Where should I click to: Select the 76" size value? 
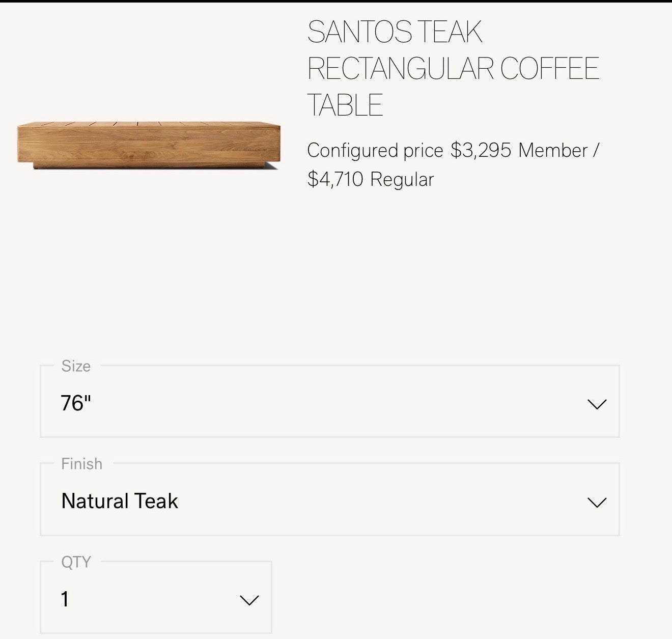pos(76,403)
